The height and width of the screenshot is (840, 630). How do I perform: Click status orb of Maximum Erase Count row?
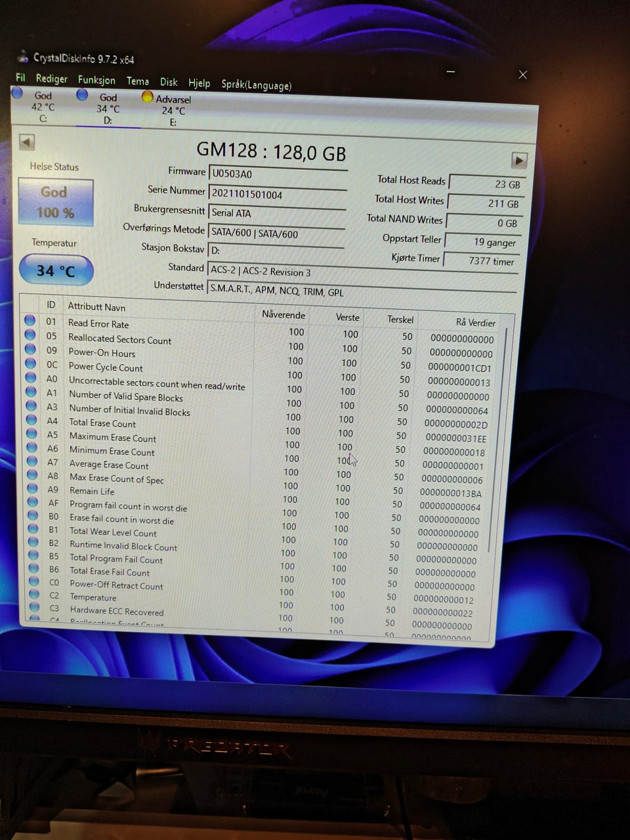(31, 434)
